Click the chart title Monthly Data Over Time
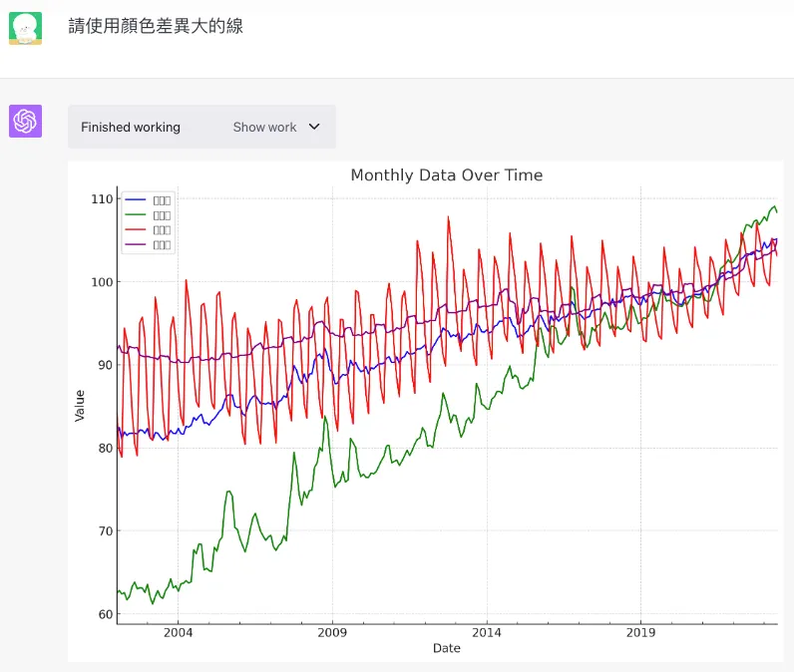 pos(447,175)
